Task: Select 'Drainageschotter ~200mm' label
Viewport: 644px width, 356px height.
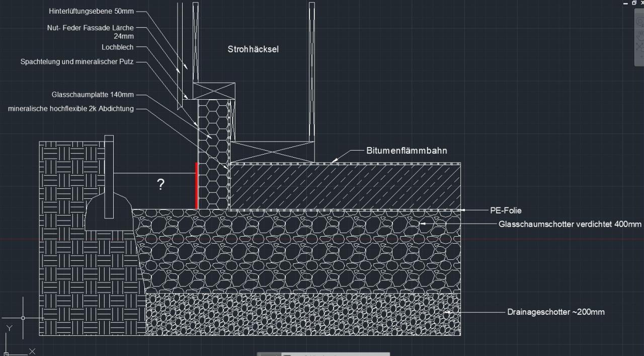Action: [x=556, y=312]
